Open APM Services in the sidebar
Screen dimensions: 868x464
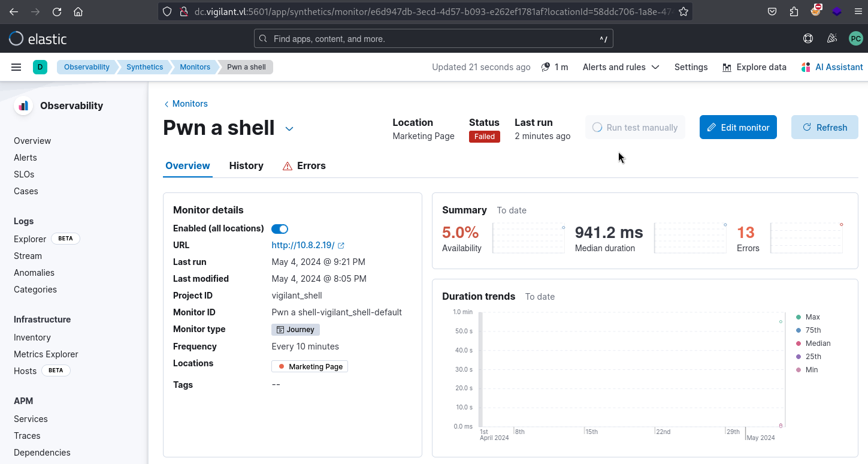click(x=31, y=419)
